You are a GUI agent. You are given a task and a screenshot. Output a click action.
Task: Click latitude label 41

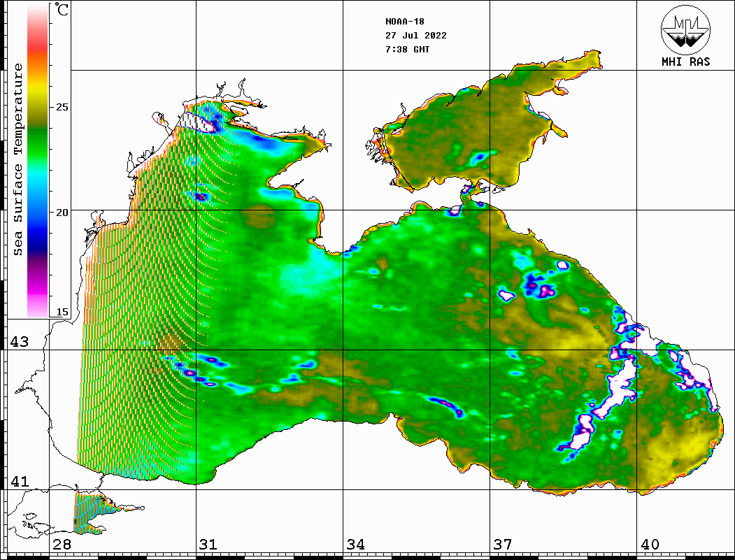(x=20, y=481)
